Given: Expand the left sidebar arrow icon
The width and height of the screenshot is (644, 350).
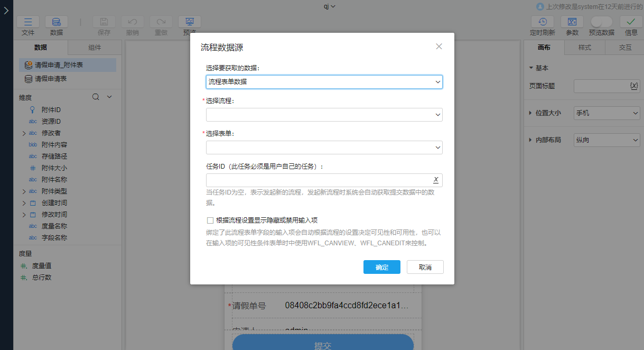Looking at the screenshot, I should 6,11.
